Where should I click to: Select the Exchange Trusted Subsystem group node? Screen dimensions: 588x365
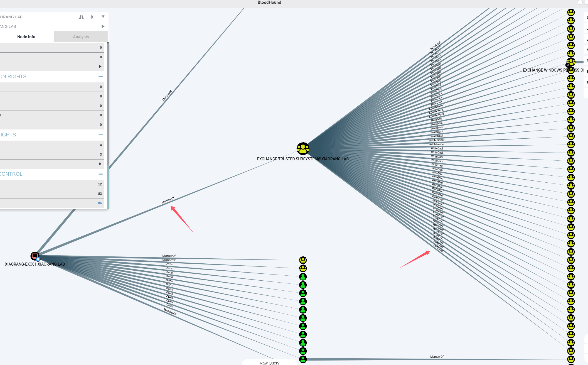point(303,148)
